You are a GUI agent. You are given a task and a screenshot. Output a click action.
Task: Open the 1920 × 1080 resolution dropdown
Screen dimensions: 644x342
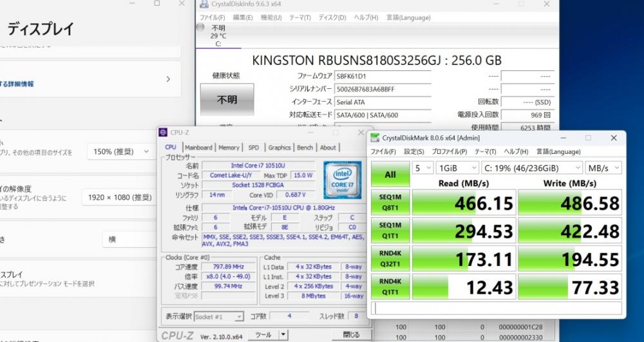(119, 198)
